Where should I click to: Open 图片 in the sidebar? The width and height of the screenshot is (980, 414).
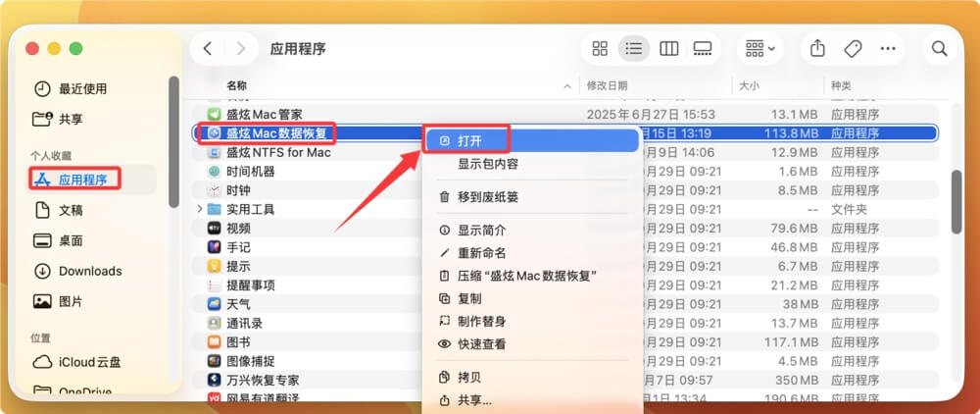click(x=58, y=301)
